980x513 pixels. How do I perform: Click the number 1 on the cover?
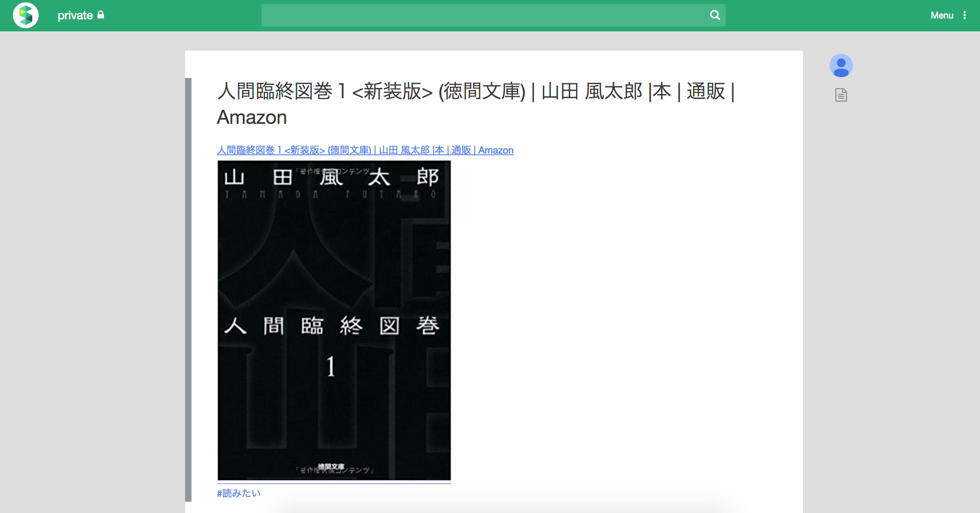tap(331, 366)
